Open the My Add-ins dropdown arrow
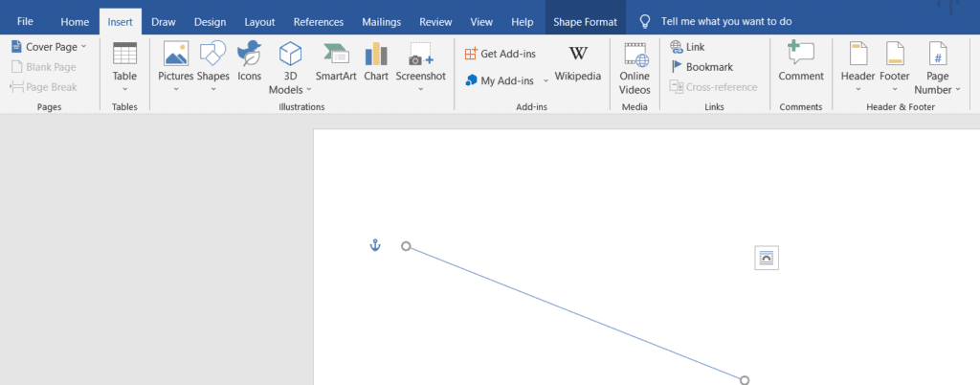 tap(546, 81)
